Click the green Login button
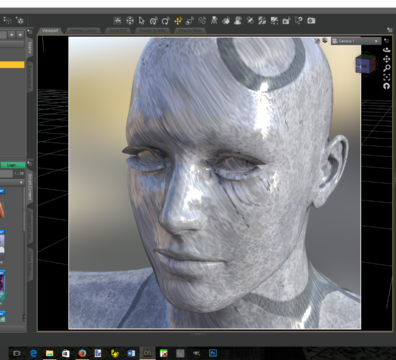Screen dimensions: 396x360 [x=12, y=165]
